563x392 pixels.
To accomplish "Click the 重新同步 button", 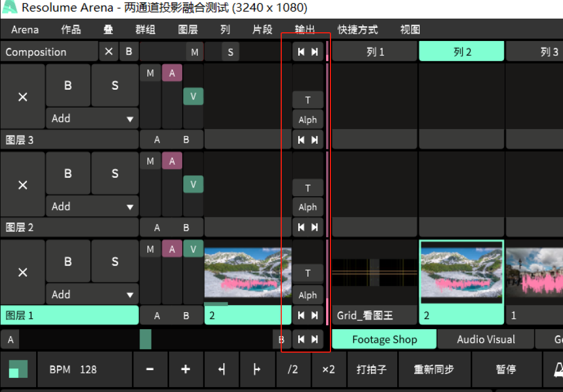I will (434, 370).
